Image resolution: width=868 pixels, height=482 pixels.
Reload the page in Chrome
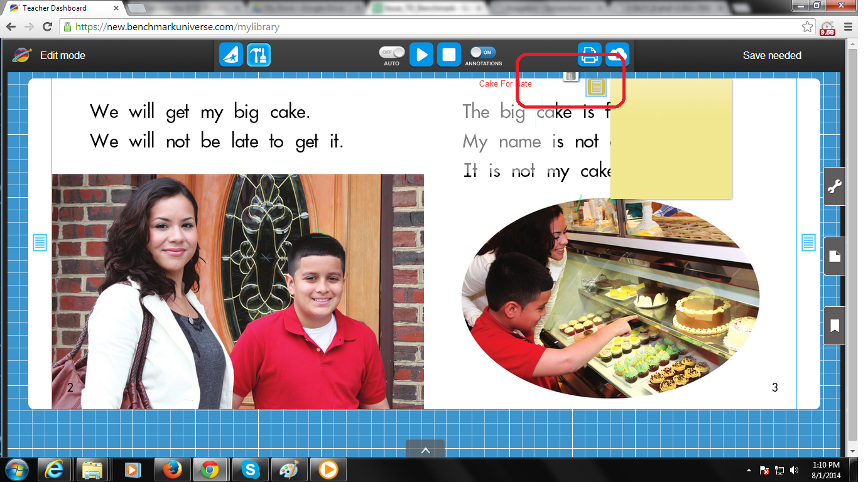pyautogui.click(x=47, y=27)
